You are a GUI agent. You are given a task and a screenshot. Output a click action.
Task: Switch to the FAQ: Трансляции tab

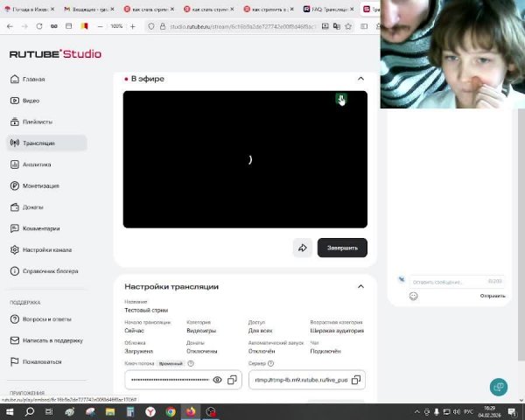pos(328,10)
